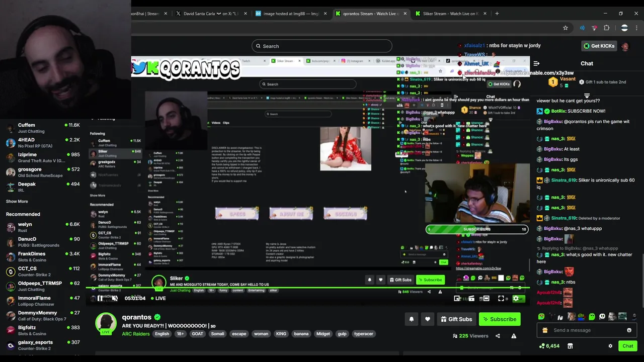This screenshot has width=644, height=362.
Task: Click the bell notification icon beside Gift Subs
Action: click(x=412, y=319)
